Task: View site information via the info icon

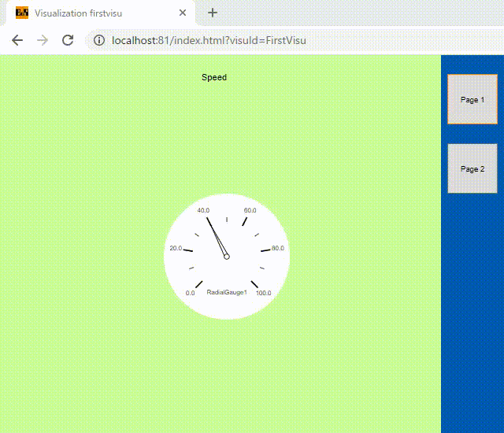Action: pyautogui.click(x=99, y=40)
